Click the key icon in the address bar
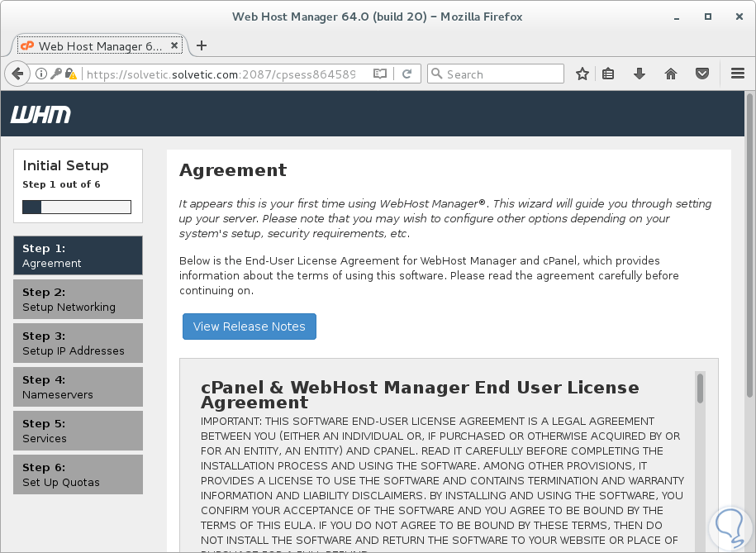The image size is (756, 553). click(56, 74)
